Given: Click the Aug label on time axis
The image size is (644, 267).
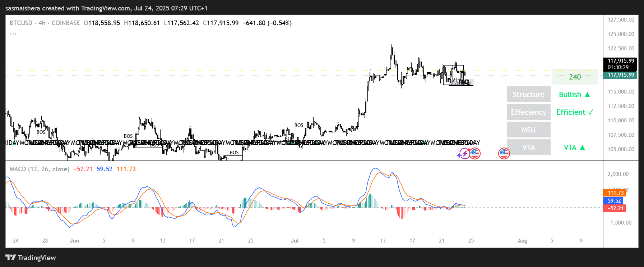Looking at the screenshot, I should click(x=522, y=241).
